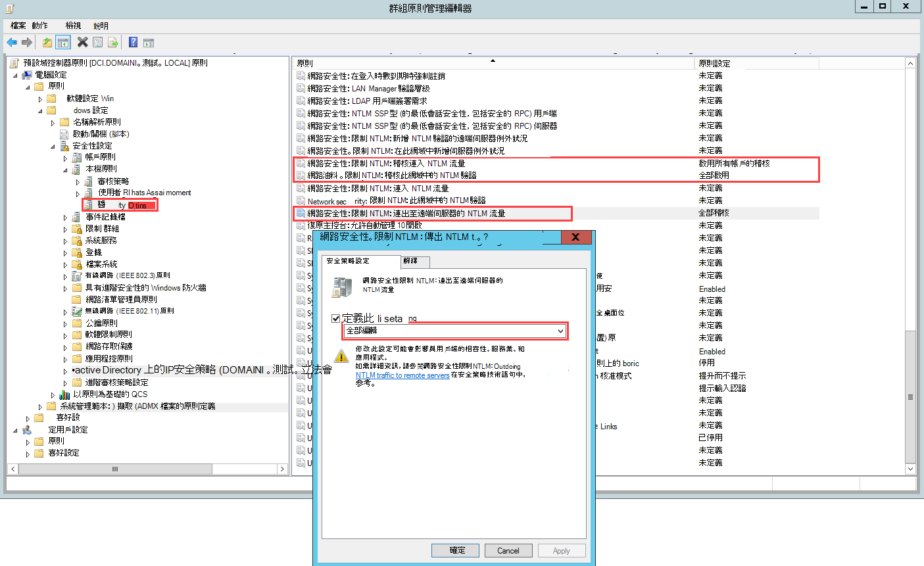This screenshot has height=566, width=924.
Task: Open the 全部編輯 dropdown in the dialog
Action: click(x=454, y=331)
